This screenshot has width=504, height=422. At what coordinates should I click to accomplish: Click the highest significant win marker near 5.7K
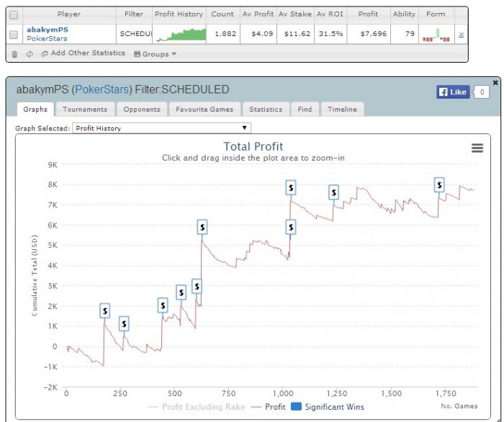(202, 228)
